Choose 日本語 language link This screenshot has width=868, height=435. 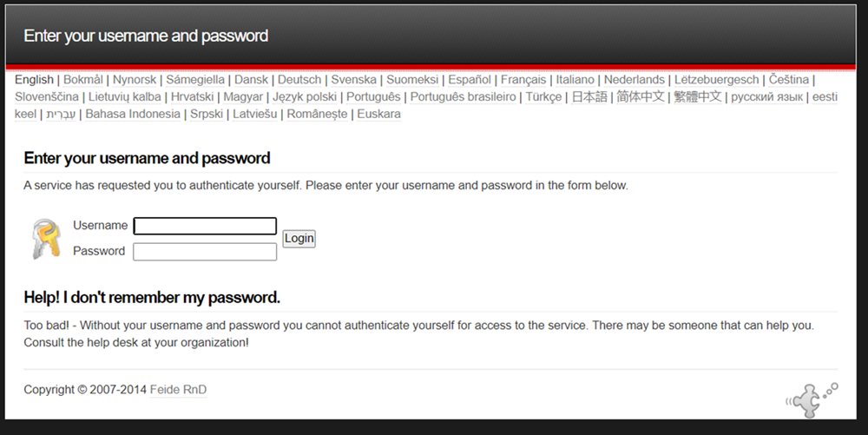point(589,97)
